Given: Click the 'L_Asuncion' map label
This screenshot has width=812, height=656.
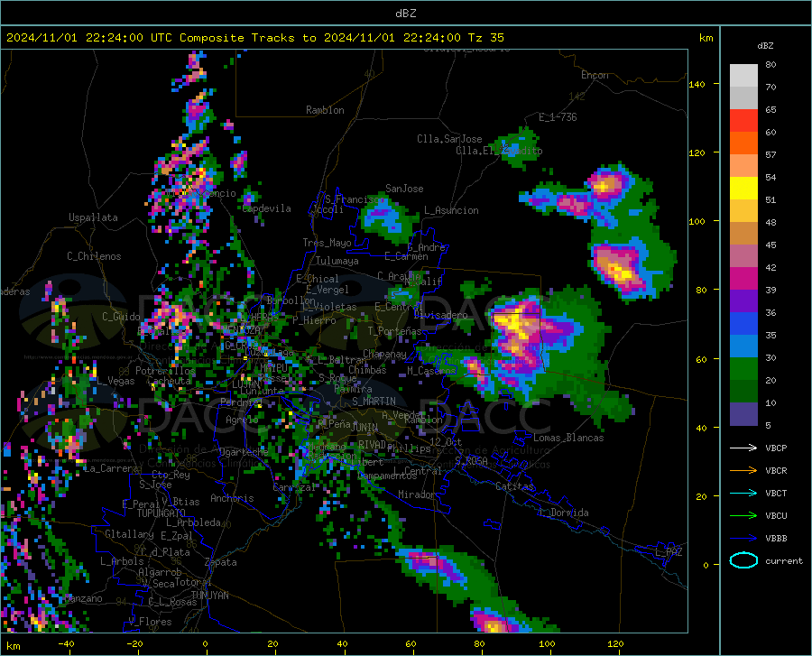Looking at the screenshot, I should coord(451,210).
